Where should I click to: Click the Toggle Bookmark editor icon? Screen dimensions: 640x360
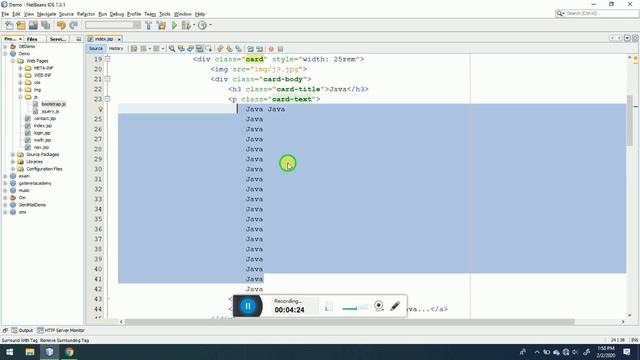tap(238, 49)
